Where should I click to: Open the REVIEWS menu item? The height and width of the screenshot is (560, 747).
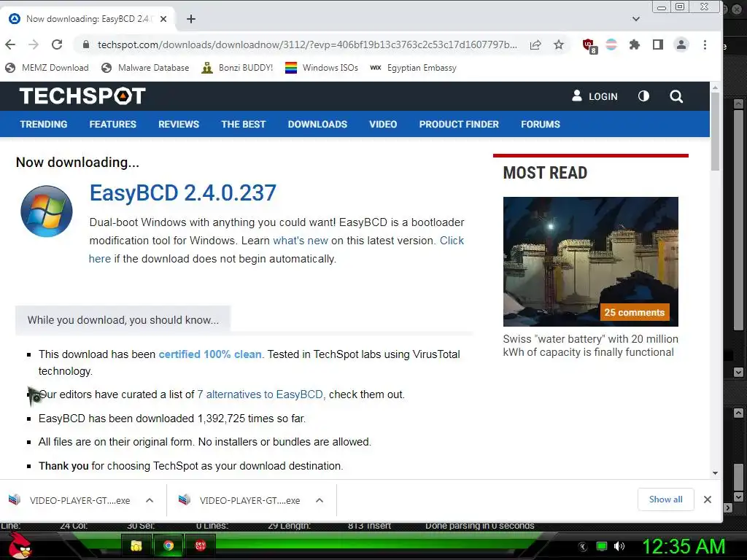[x=179, y=124]
